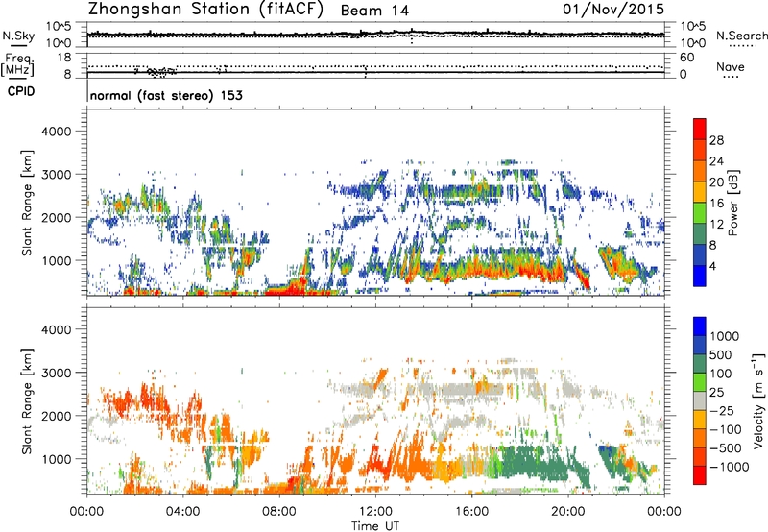Pick the yellow 16–20 dB power colorbar segment
Screen dimensions: 768x532
(x=700, y=193)
